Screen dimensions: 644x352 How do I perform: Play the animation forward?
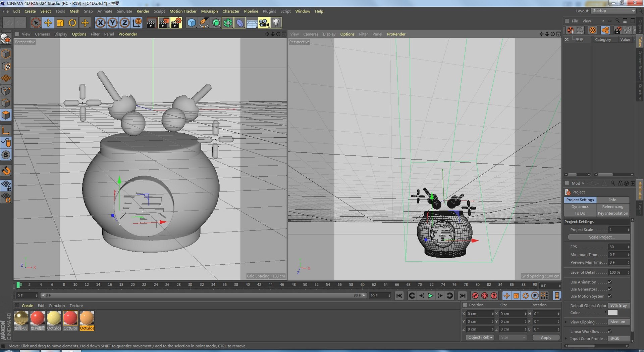point(431,296)
